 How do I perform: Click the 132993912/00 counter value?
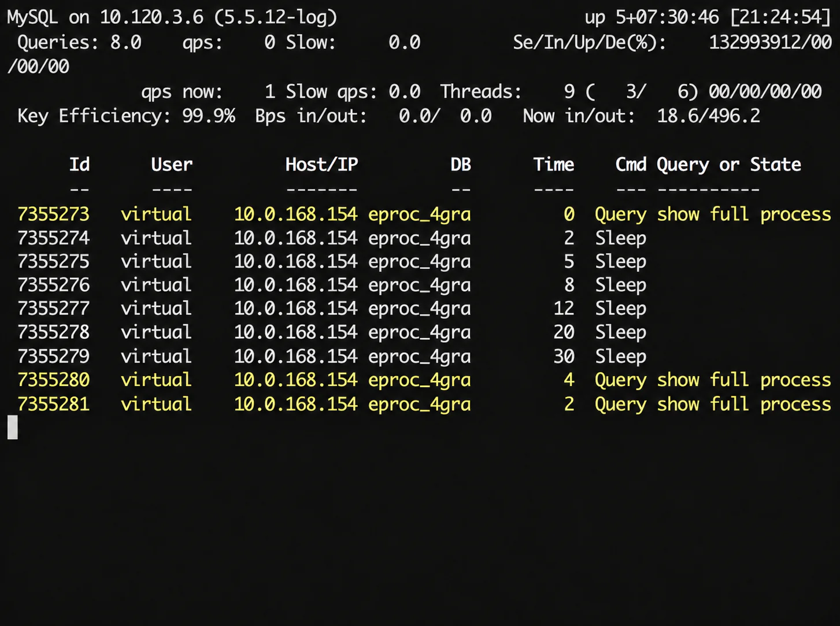click(x=770, y=43)
